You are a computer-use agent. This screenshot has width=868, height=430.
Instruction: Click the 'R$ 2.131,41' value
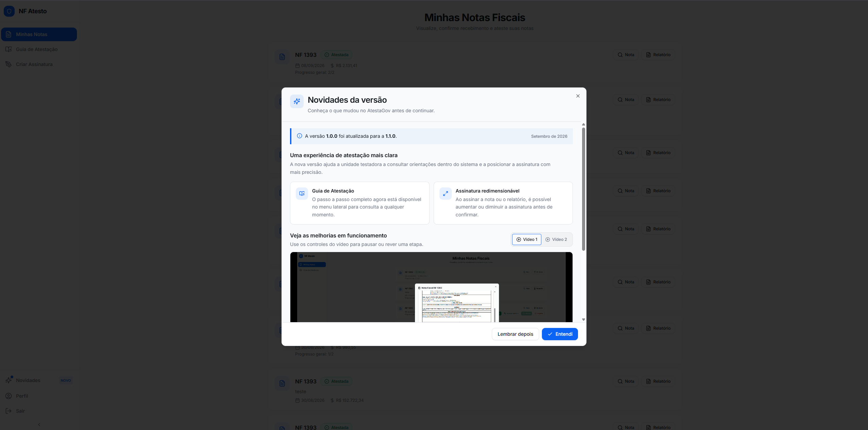coord(347,66)
